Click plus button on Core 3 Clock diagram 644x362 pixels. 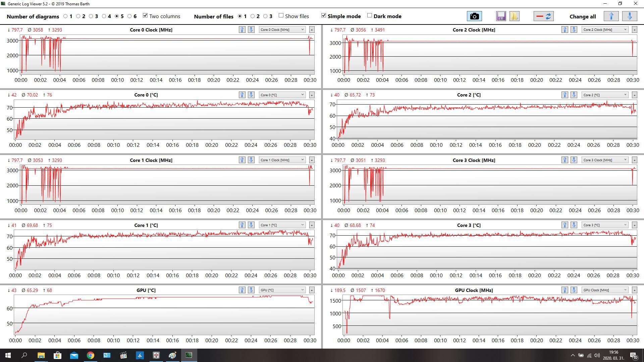pyautogui.click(x=634, y=160)
